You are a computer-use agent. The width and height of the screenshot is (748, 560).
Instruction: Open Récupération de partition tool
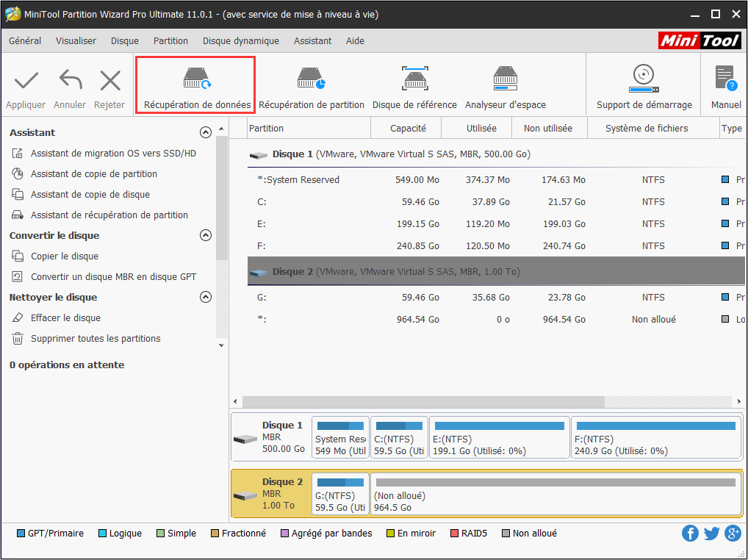(x=311, y=87)
